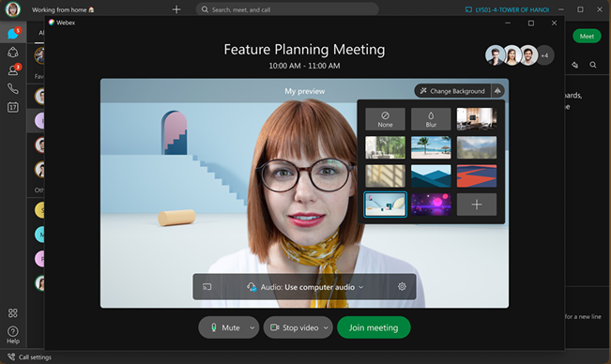
Task: Click the Join meeting button
Action: [x=374, y=327]
